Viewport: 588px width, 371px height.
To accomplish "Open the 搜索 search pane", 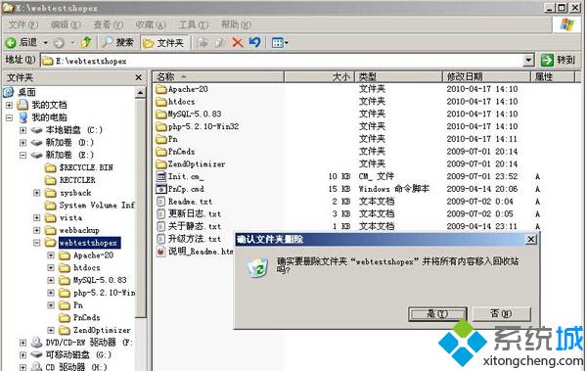I will pyautogui.click(x=117, y=42).
